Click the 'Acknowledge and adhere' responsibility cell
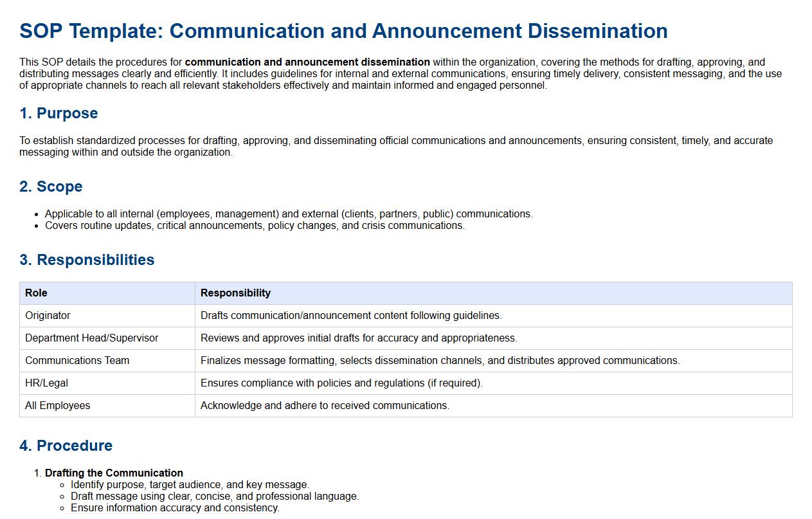This screenshot has height=519, width=812. pos(325,406)
